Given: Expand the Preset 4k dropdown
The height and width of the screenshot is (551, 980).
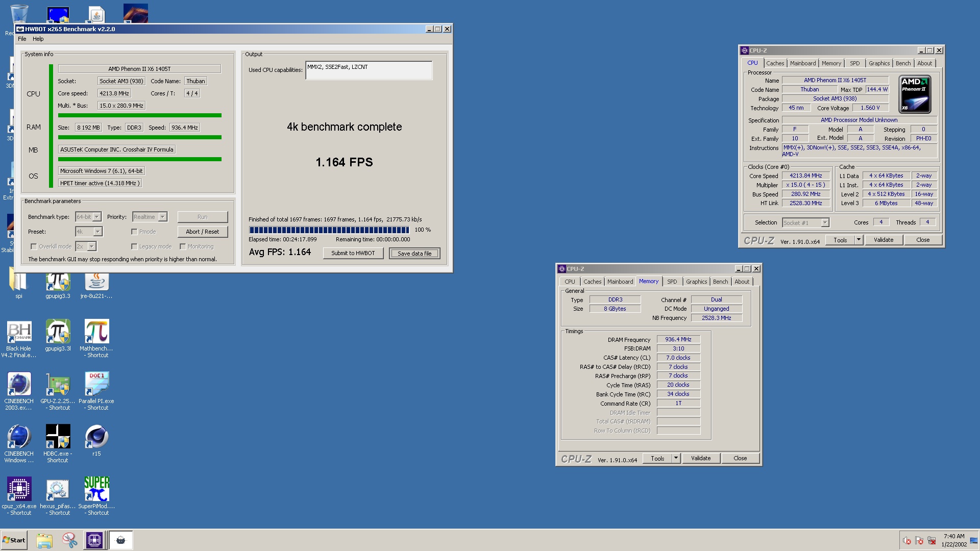Looking at the screenshot, I should click(97, 232).
